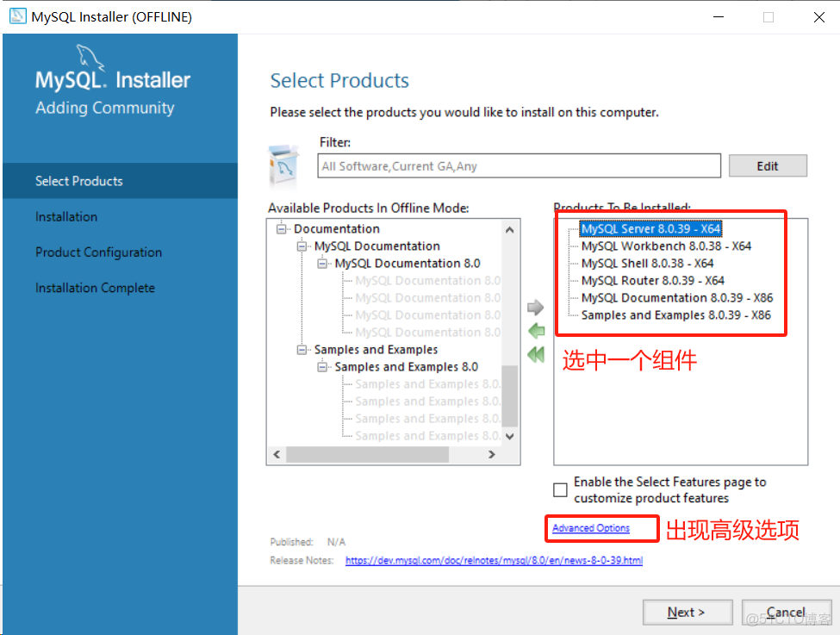The width and height of the screenshot is (840, 635).
Task: Close the MySQL Installer window
Action: (x=818, y=16)
